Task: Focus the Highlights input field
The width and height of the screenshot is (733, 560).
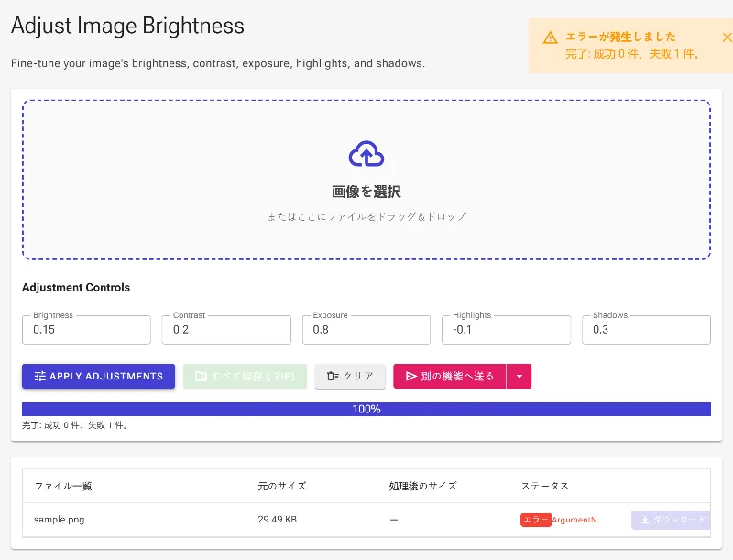Action: [507, 330]
